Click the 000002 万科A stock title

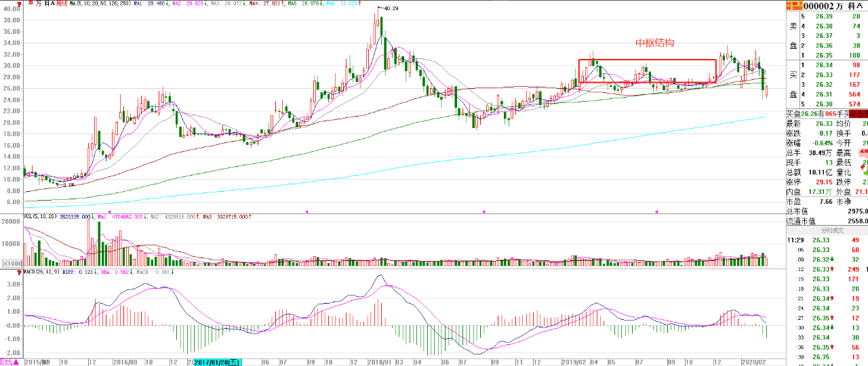(830, 5)
